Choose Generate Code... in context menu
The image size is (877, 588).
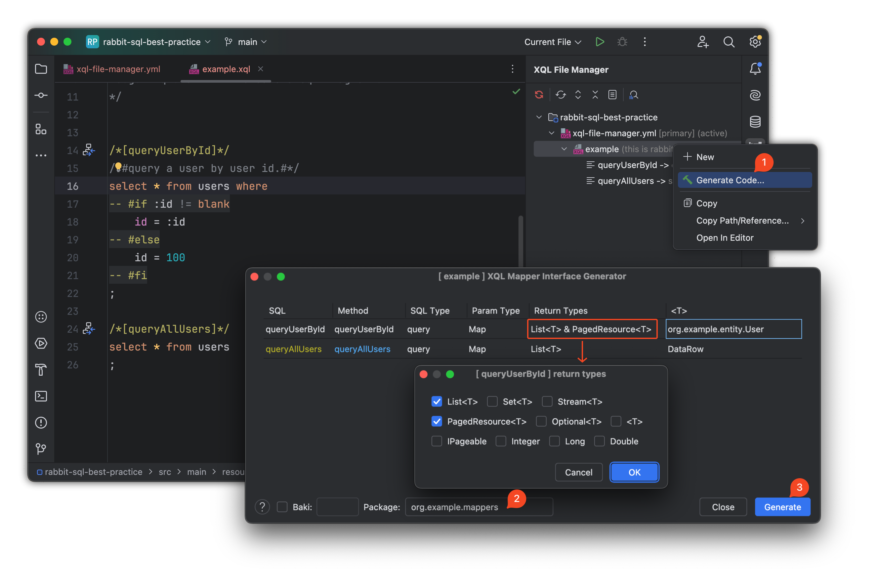click(x=745, y=180)
